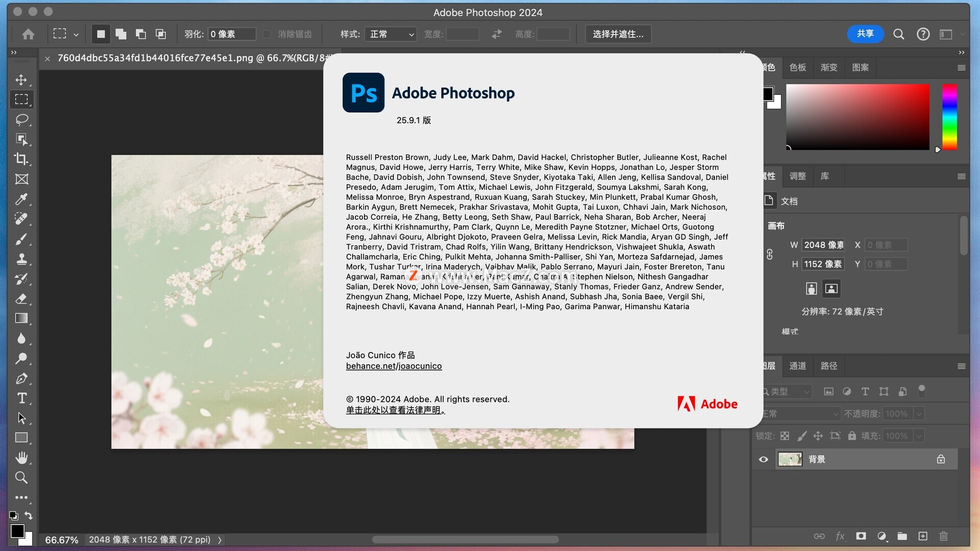Viewport: 980px width, 551px height.
Task: Select the Rectangle shape tool
Action: click(x=21, y=438)
